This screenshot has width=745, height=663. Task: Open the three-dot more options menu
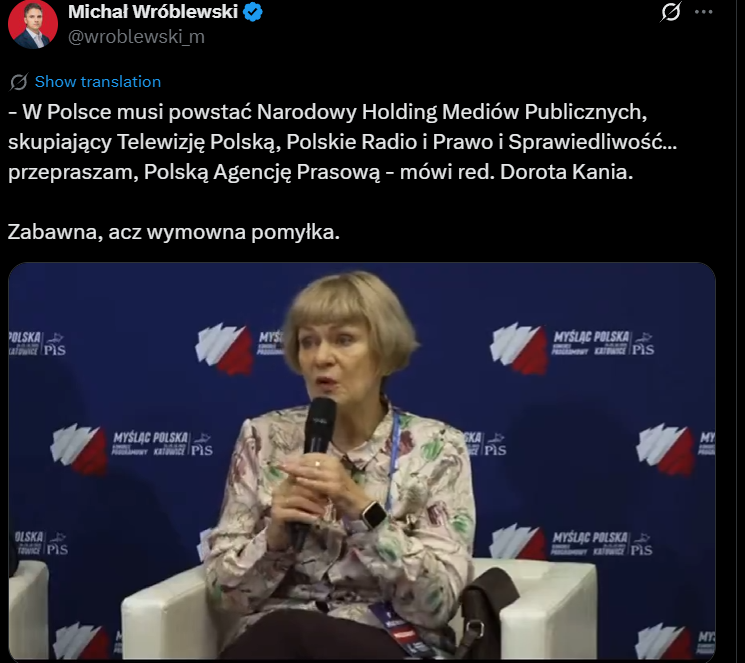pos(703,12)
